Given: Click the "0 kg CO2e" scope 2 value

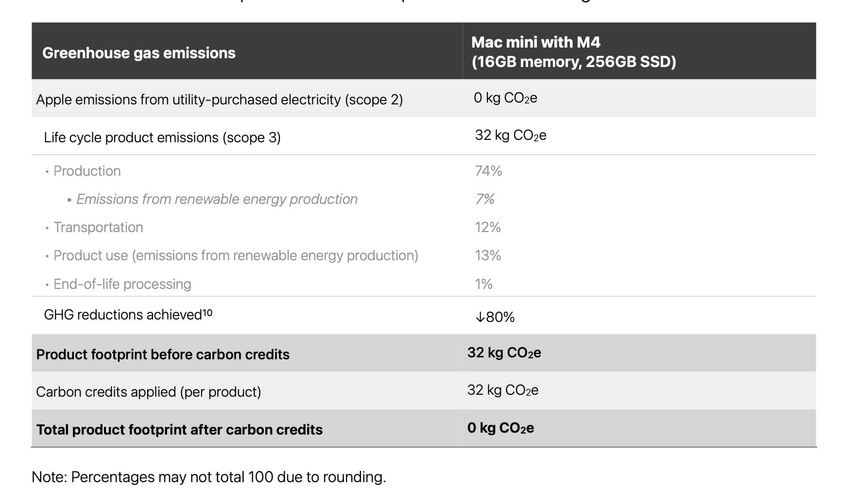Looking at the screenshot, I should click(x=505, y=98).
